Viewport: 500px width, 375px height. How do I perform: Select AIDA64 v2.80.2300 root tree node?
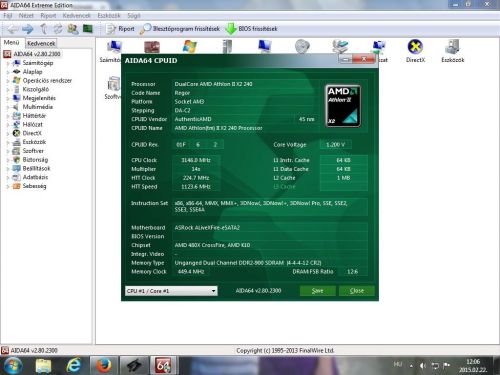pyautogui.click(x=32, y=54)
